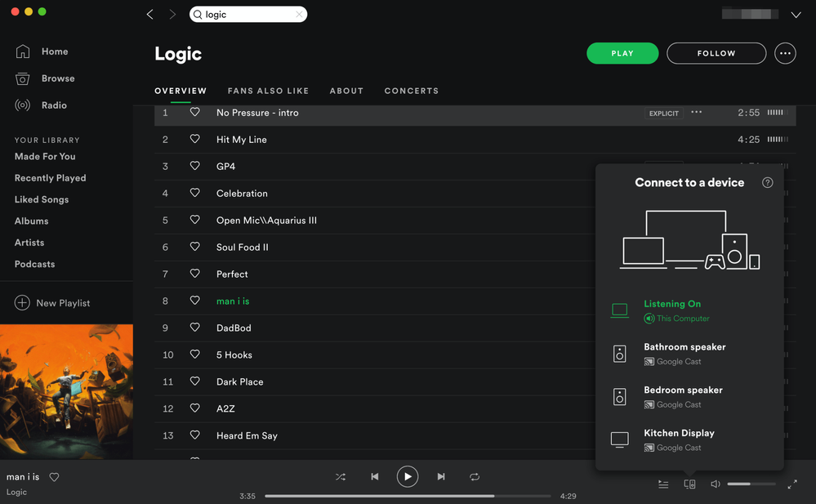
Task: Open Podcasts in Your Library
Action: [x=34, y=264]
